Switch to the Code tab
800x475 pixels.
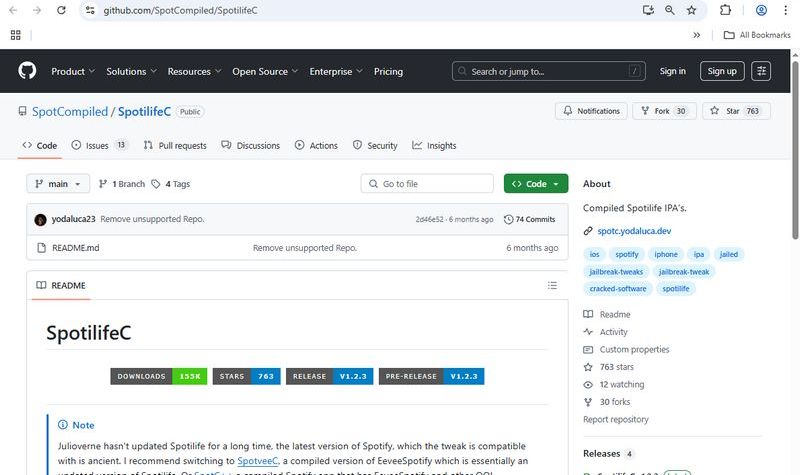40,145
